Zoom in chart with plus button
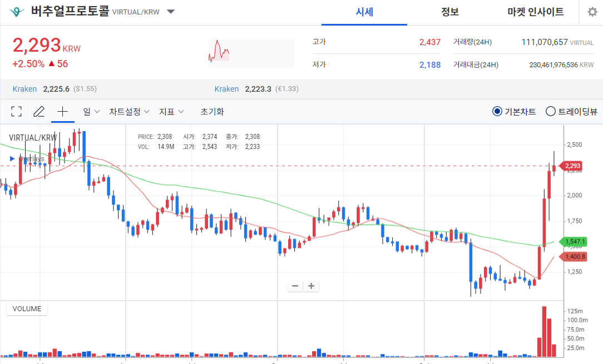 coord(312,286)
